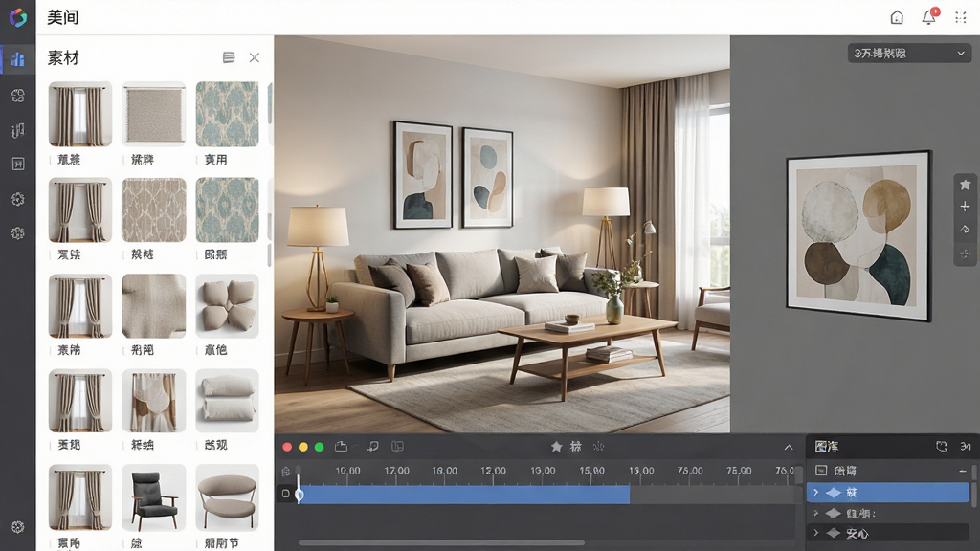Expand the highlighted blue row in 图库
The width and height of the screenshot is (980, 551).
click(x=815, y=493)
